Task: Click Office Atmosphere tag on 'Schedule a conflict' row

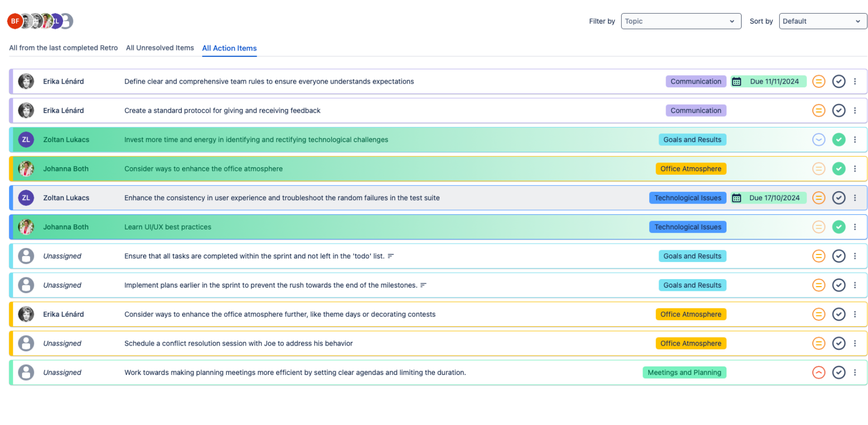Action: (x=691, y=343)
